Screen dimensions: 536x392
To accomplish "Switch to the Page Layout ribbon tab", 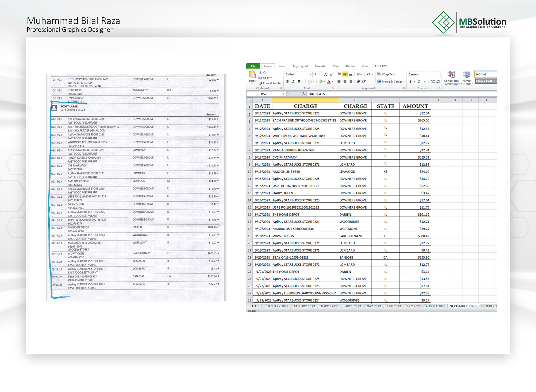I will click(300, 66).
